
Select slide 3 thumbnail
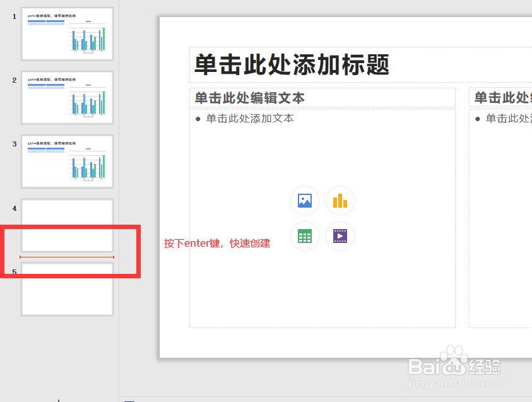(67, 162)
